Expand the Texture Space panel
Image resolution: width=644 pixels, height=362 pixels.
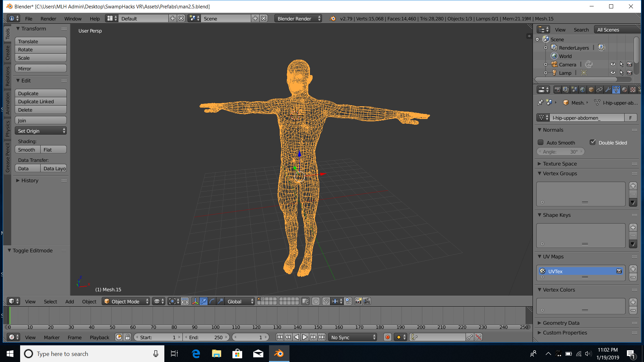pos(559,164)
